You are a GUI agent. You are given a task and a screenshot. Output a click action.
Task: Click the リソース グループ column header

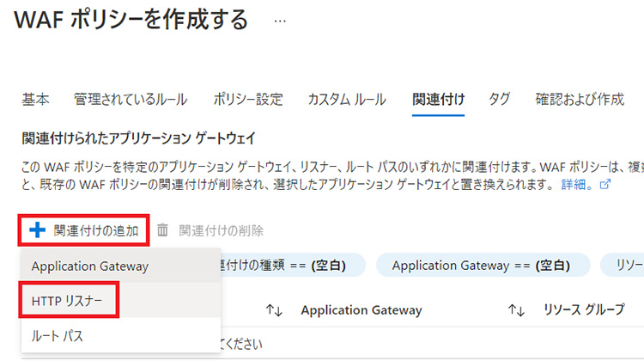[x=584, y=309]
